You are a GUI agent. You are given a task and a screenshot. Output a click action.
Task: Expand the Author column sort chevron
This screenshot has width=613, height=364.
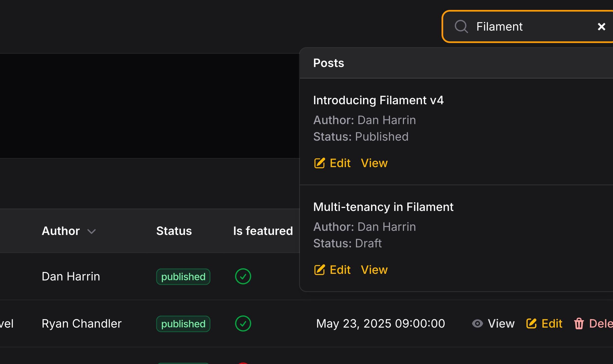(91, 231)
